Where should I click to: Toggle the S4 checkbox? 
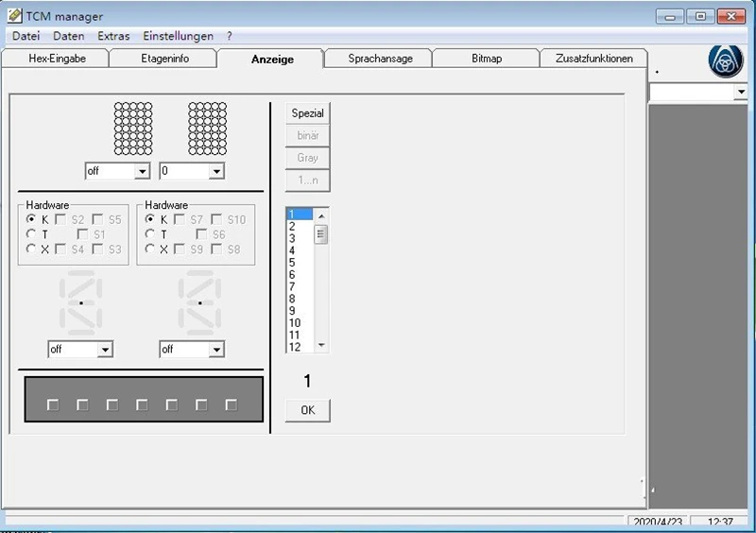click(x=60, y=249)
